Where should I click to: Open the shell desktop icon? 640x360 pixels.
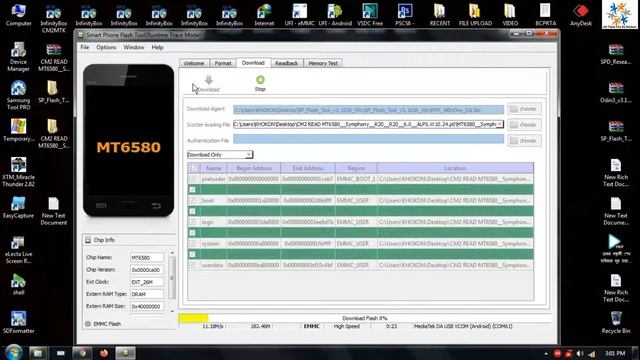18,284
